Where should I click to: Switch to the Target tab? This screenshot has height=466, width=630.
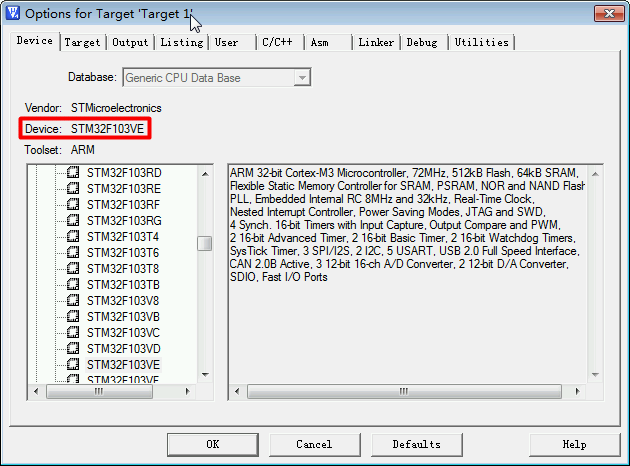[82, 43]
